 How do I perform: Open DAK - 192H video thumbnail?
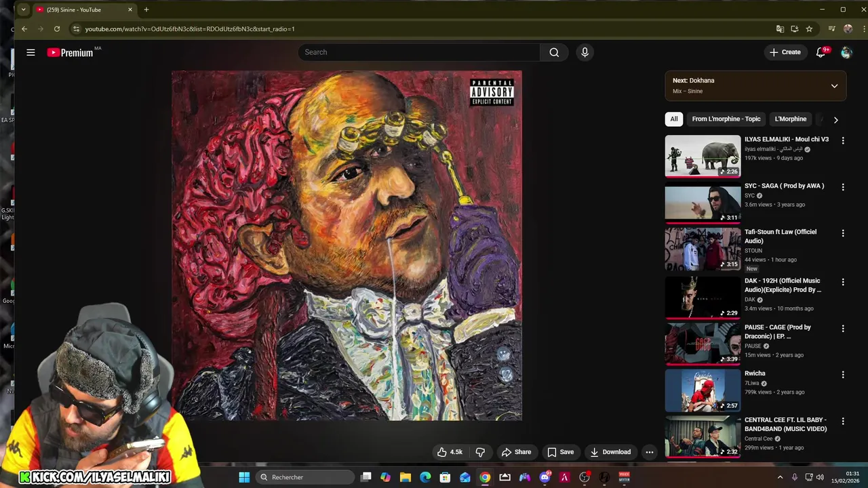(703, 298)
